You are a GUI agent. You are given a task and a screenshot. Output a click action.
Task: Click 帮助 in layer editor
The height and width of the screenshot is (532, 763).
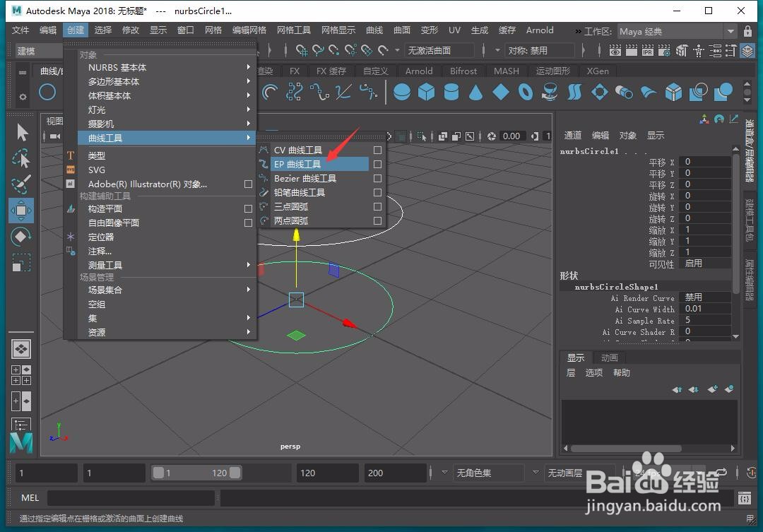(x=622, y=373)
